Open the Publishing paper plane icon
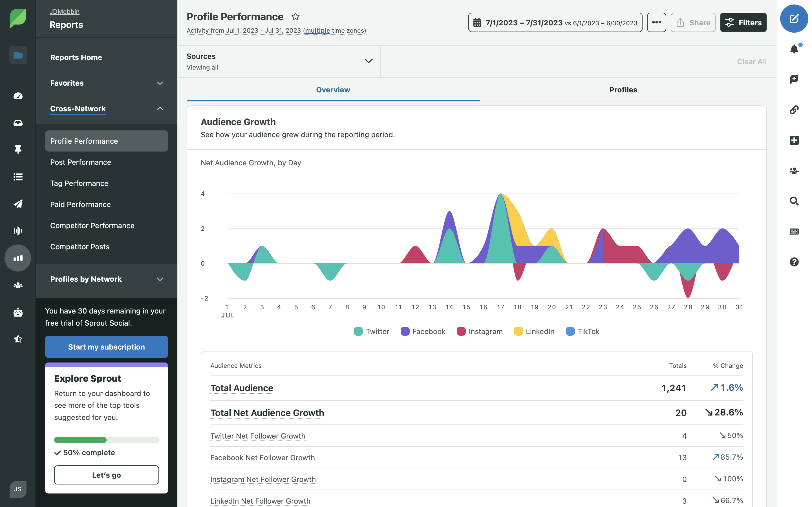The height and width of the screenshot is (507, 812). 18,204
